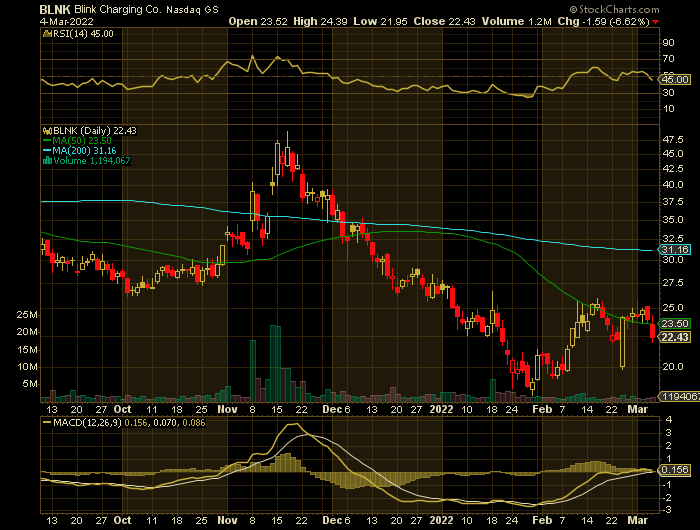Viewport: 700px width, 530px height.
Task: Click the Nasdaq GS exchange label
Action: coord(192,10)
